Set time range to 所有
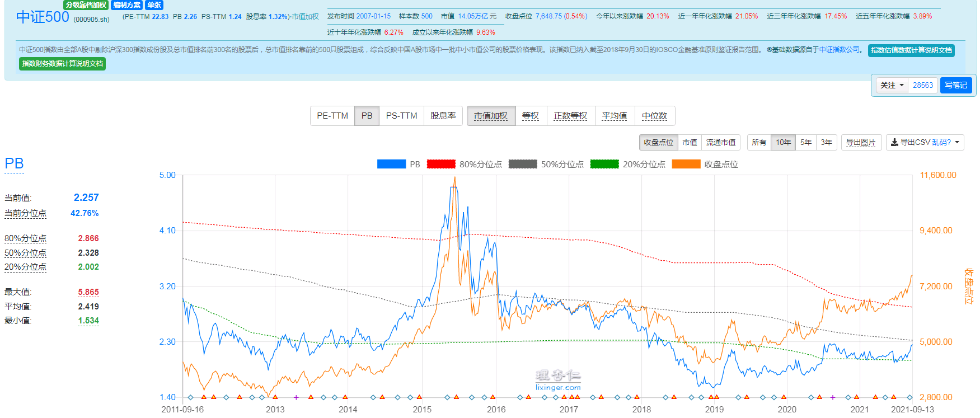The image size is (980, 418). tap(759, 143)
